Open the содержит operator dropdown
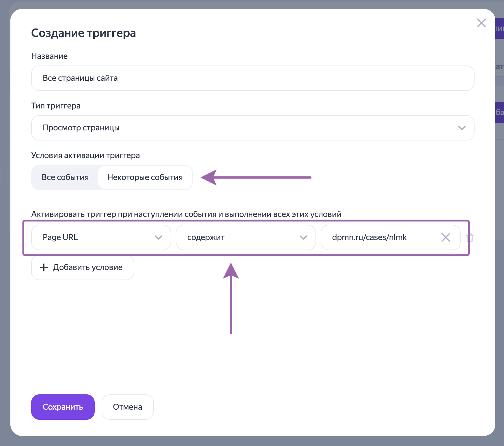The width and height of the screenshot is (504, 446). tap(240, 237)
